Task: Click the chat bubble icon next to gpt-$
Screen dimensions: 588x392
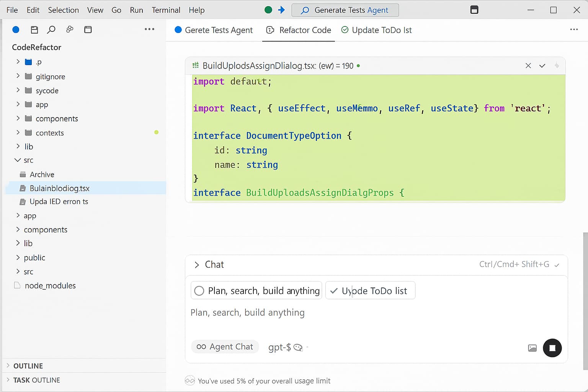Action: coord(298,347)
